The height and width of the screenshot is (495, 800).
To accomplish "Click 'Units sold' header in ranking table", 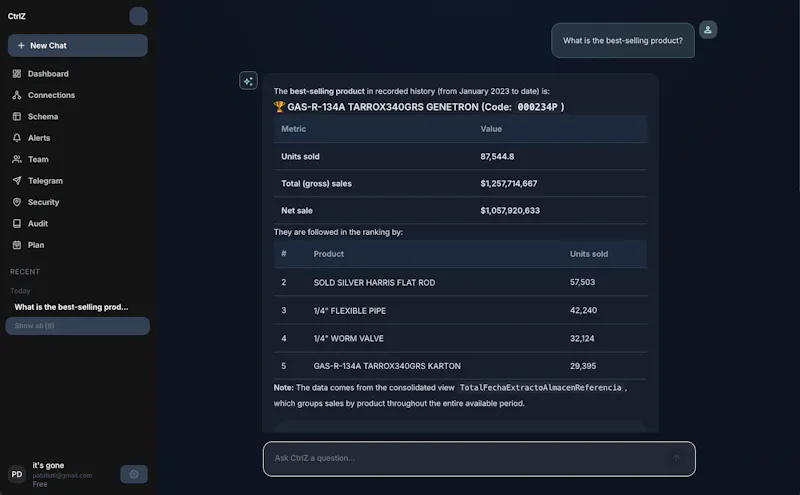I will pos(589,254).
